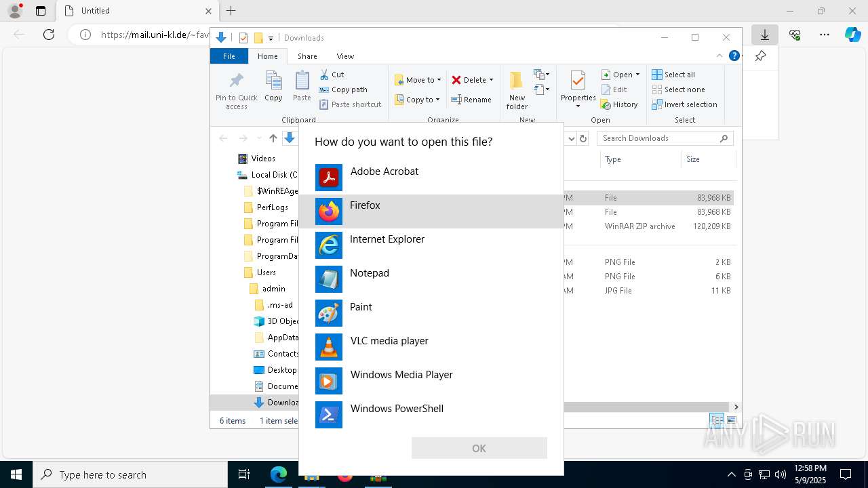
Task: Click Copy path in Clipboard group
Action: pyautogui.click(x=343, y=89)
